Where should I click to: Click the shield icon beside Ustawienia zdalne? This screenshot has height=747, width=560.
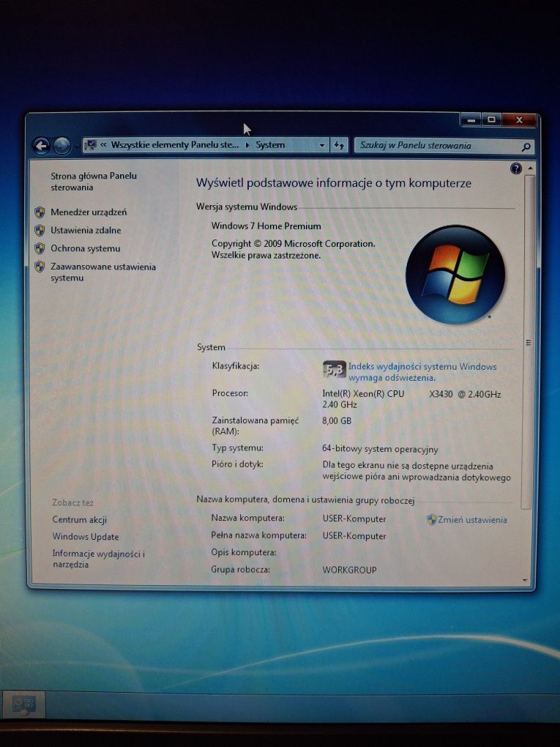40,230
